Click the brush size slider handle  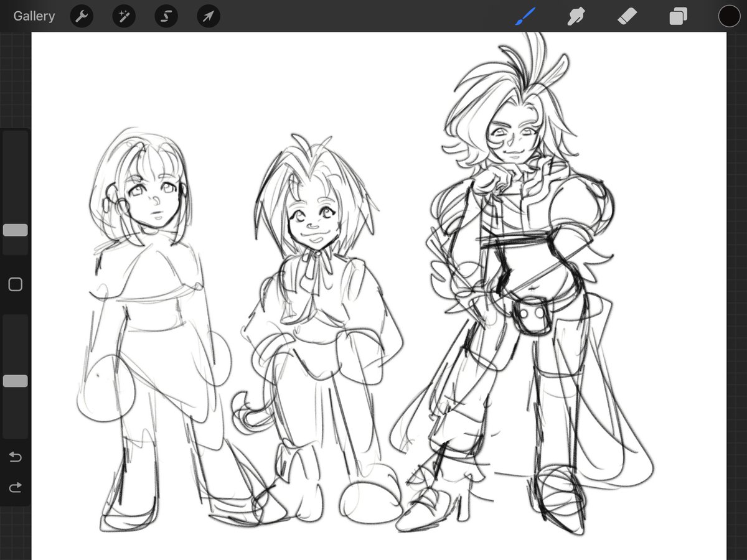pos(16,230)
